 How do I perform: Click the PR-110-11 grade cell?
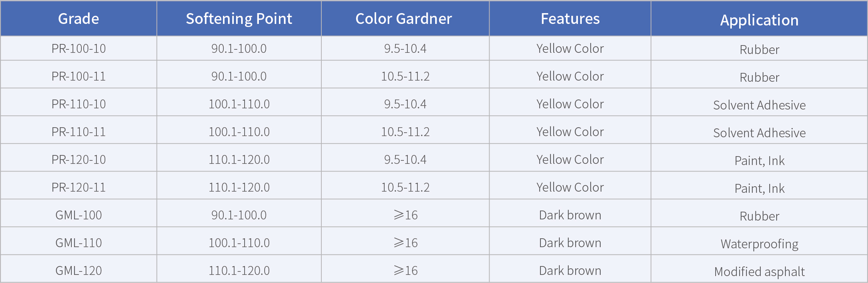[x=78, y=132]
